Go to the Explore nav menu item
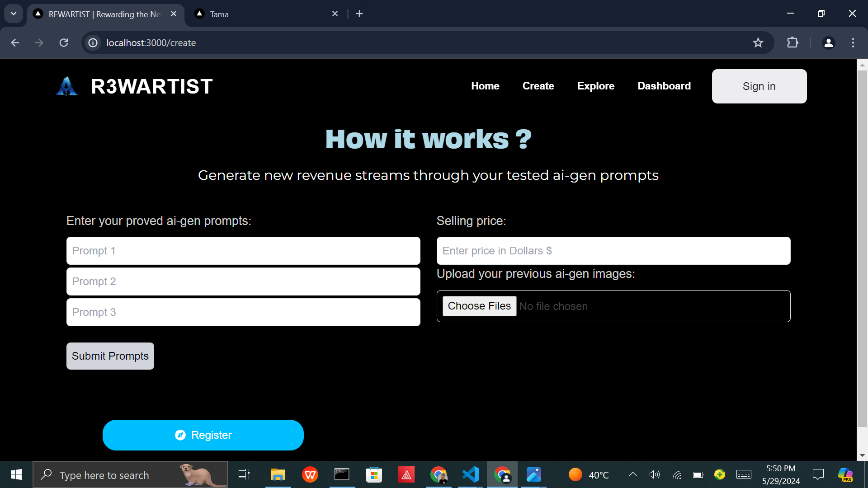Screen dimensions: 868x488 tap(595, 86)
